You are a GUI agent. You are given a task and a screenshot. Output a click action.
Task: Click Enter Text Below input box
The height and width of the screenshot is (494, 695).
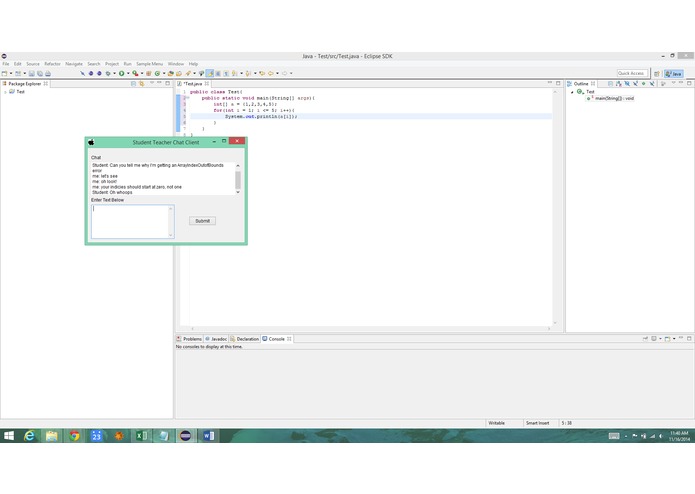point(133,222)
